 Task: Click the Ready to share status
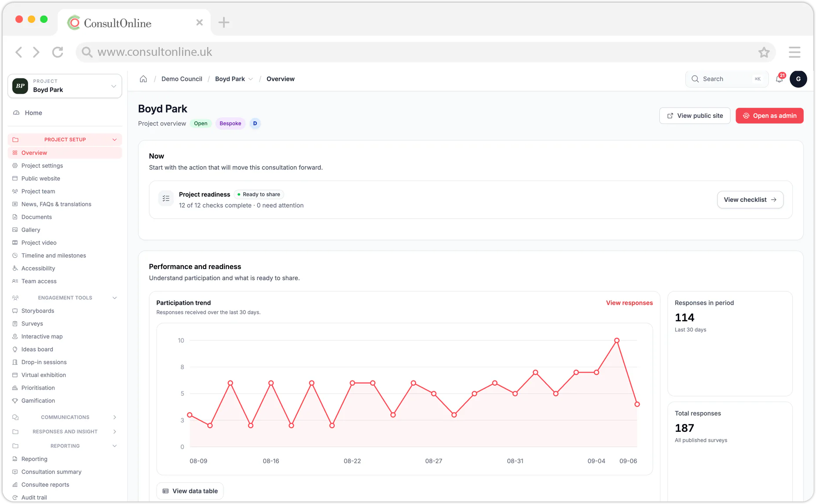point(259,194)
